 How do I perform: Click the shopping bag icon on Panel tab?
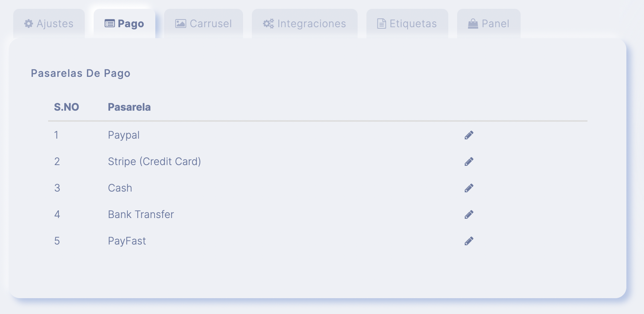tap(473, 24)
